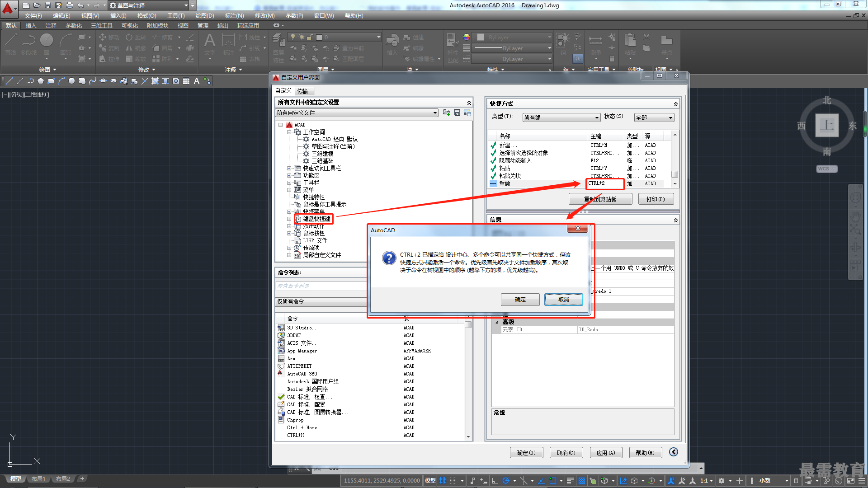Toggle object snap in status bar
This screenshot has width=868, height=488.
pyautogui.click(x=552, y=481)
